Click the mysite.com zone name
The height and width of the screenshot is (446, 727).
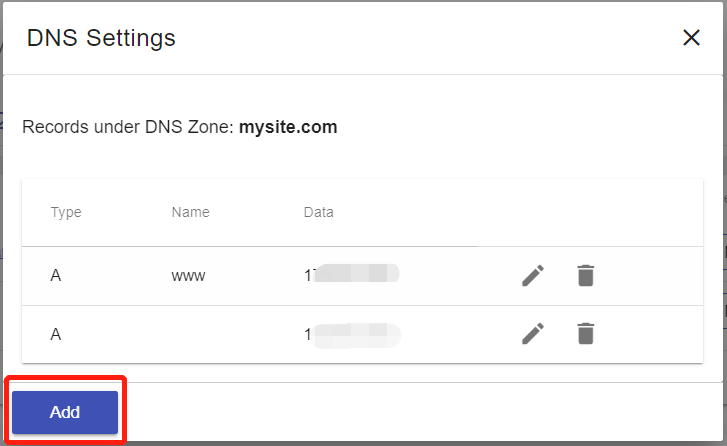click(x=288, y=127)
